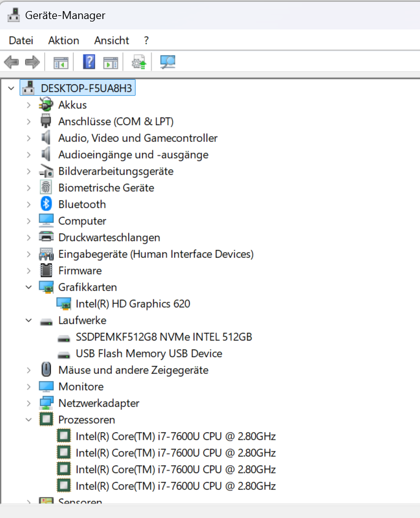This screenshot has height=518, width=420.
Task: Expand the Bluetooth category chevron
Action: (x=29, y=204)
